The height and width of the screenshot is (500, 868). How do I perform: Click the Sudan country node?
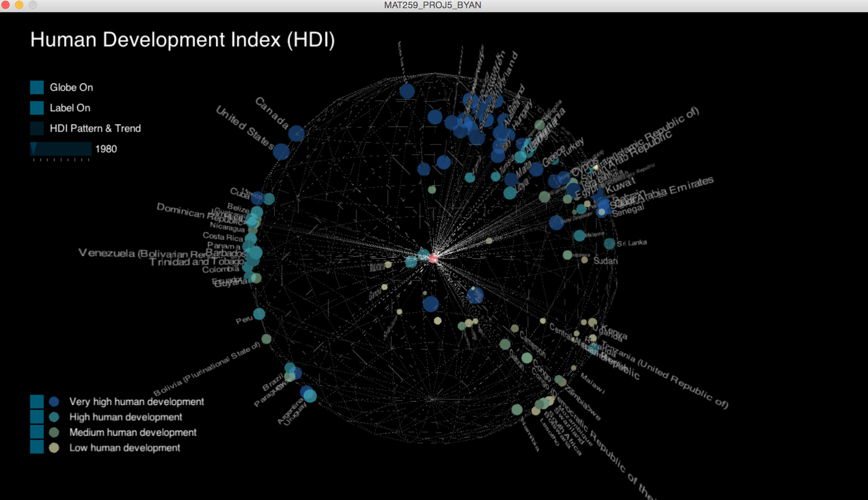click(x=584, y=260)
